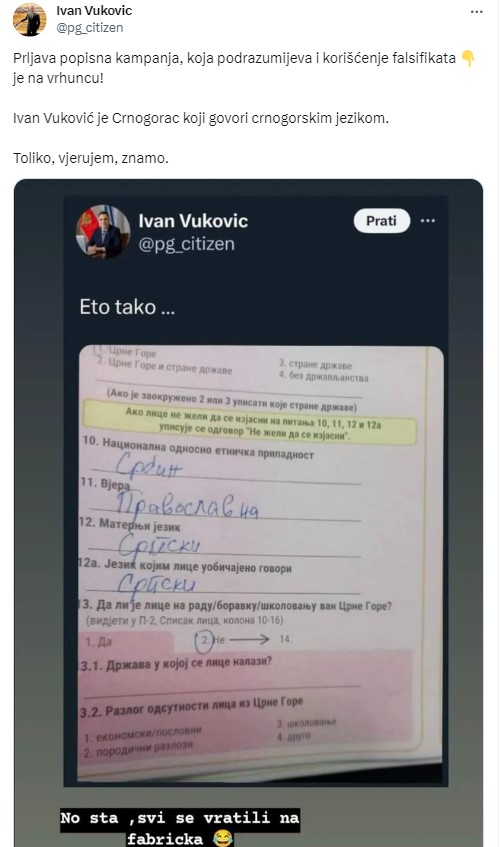Click the pointing-down hand emoji
This screenshot has height=847, width=500.
click(x=469, y=58)
